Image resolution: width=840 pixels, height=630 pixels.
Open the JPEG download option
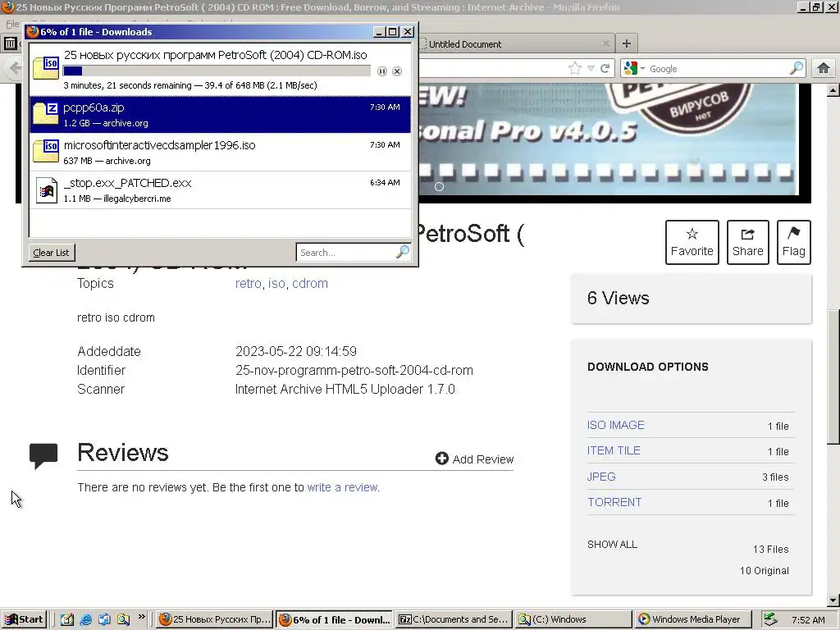coord(601,477)
